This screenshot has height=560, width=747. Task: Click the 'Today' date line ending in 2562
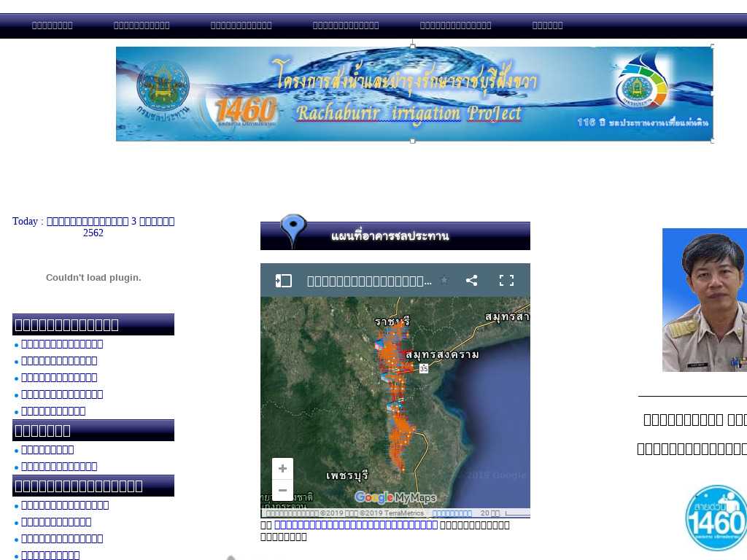tap(93, 227)
